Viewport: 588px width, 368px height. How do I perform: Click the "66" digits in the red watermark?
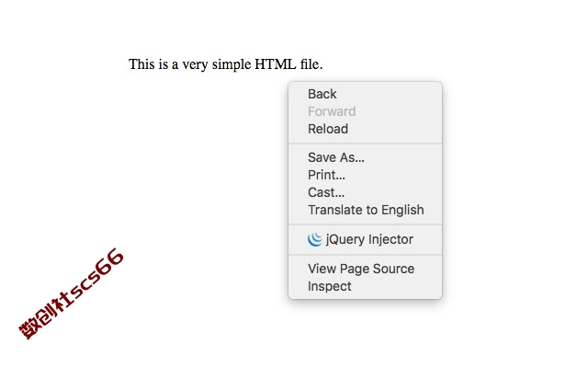109,261
